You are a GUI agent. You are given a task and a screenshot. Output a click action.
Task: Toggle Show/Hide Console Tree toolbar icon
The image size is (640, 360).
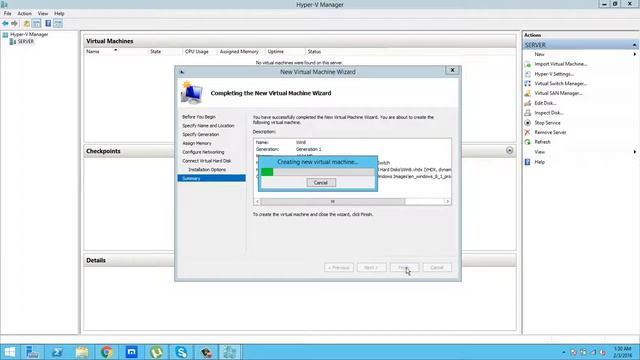[x=36, y=24]
